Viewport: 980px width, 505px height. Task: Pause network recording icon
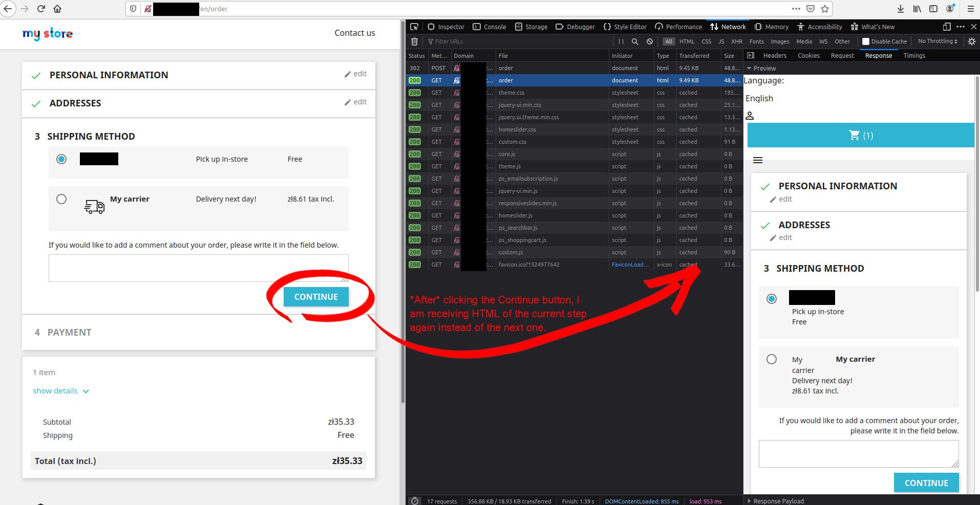pyautogui.click(x=621, y=41)
